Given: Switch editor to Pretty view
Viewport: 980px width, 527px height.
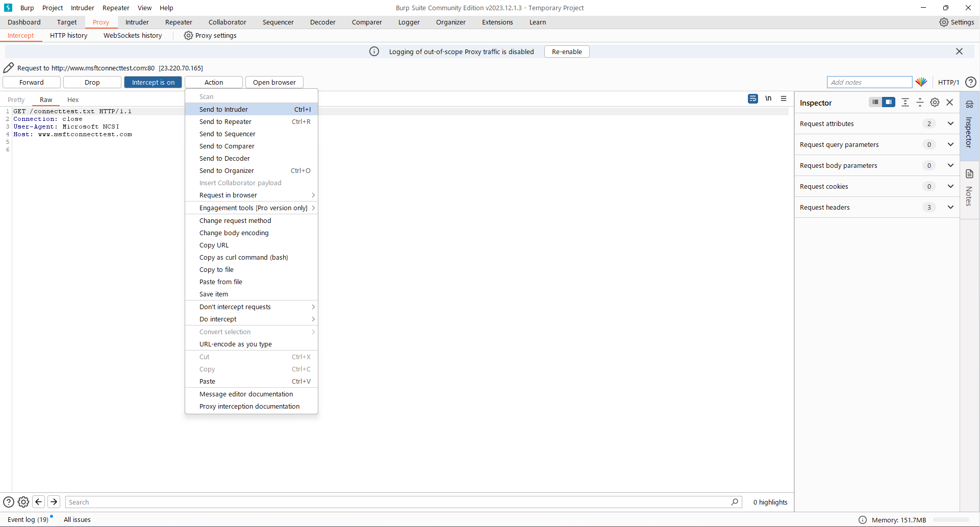Looking at the screenshot, I should click(16, 99).
